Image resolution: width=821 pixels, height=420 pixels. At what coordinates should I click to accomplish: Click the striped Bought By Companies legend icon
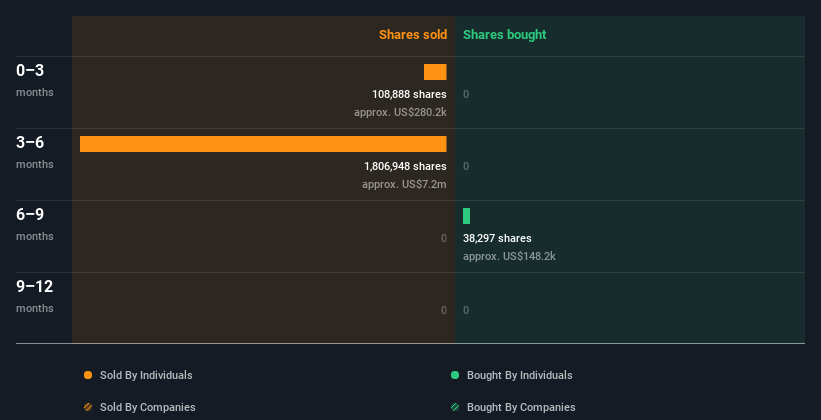[455, 407]
